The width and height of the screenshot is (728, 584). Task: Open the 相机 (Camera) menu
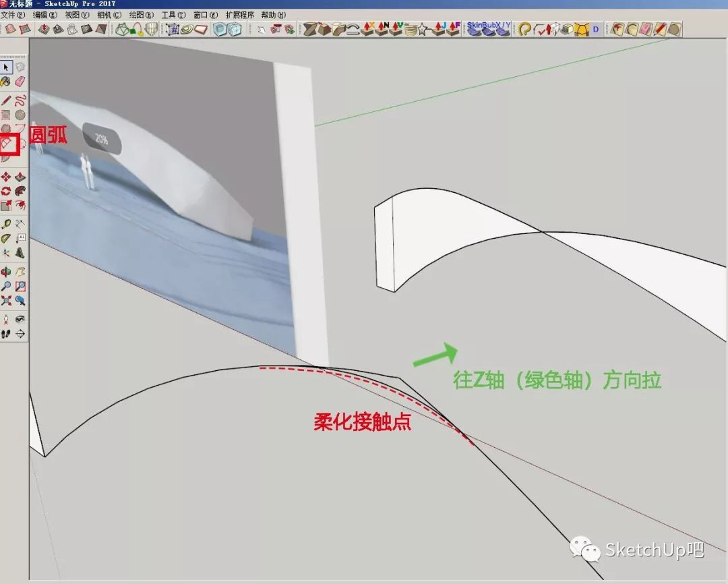tap(109, 15)
